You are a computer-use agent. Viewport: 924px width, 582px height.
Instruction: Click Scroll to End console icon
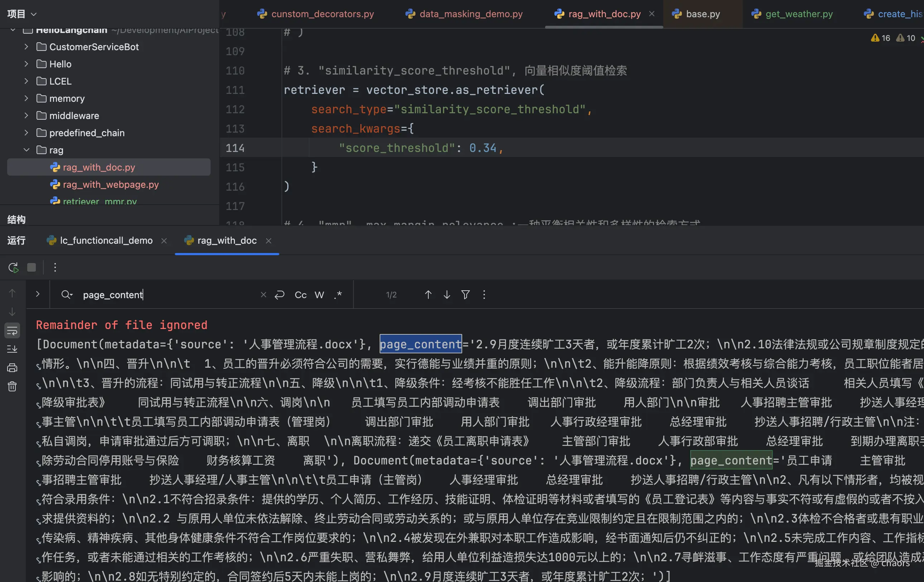[12, 349]
